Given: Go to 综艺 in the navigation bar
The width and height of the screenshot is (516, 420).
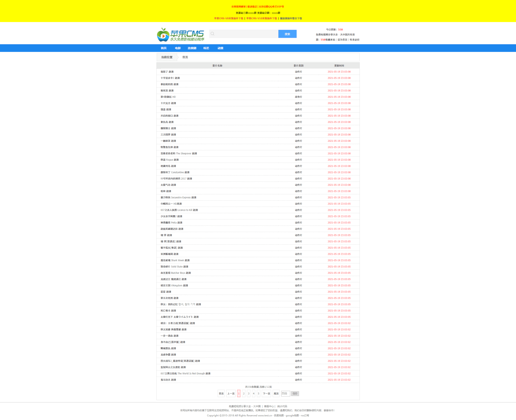Looking at the screenshot, I should coord(206,48).
